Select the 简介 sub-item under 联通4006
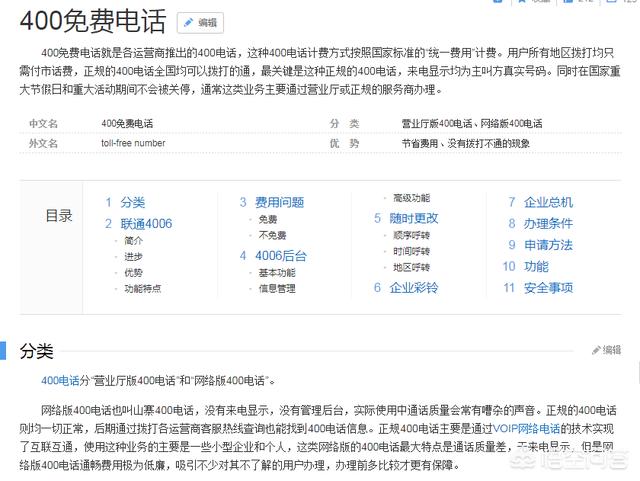The width and height of the screenshot is (640, 481). click(x=133, y=241)
